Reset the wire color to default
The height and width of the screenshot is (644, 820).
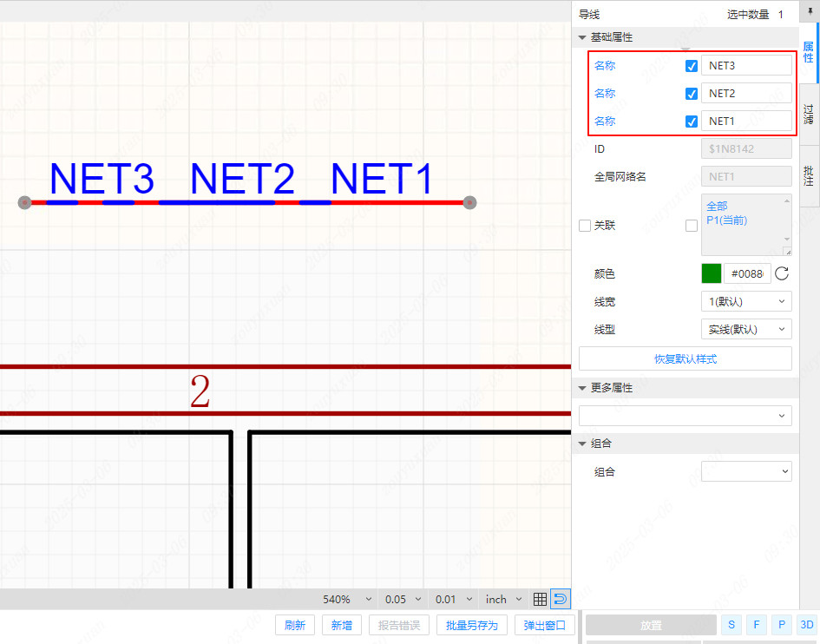pyautogui.click(x=781, y=273)
